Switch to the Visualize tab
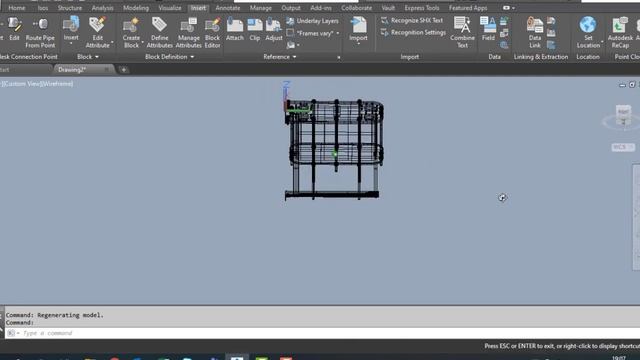Viewport: 640px width, 360px height. click(170, 8)
